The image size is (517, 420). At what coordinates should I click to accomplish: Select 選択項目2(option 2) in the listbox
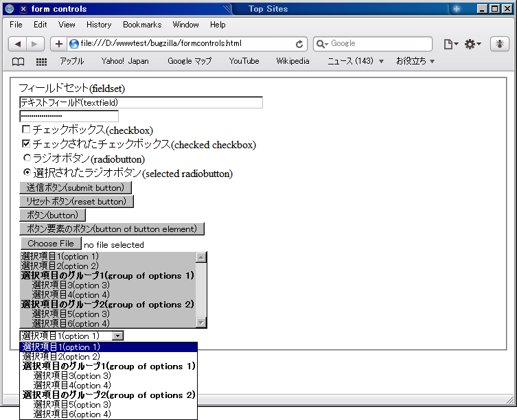coord(108,266)
